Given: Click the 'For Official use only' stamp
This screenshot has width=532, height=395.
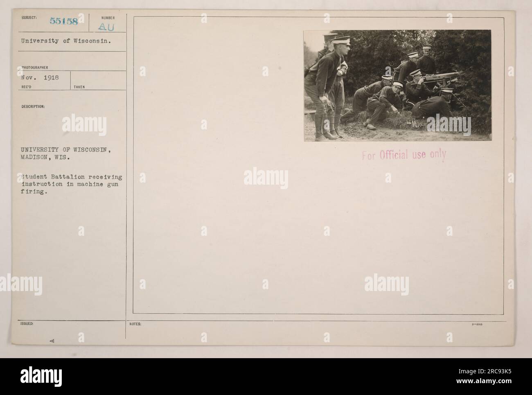Looking at the screenshot, I should [x=404, y=155].
